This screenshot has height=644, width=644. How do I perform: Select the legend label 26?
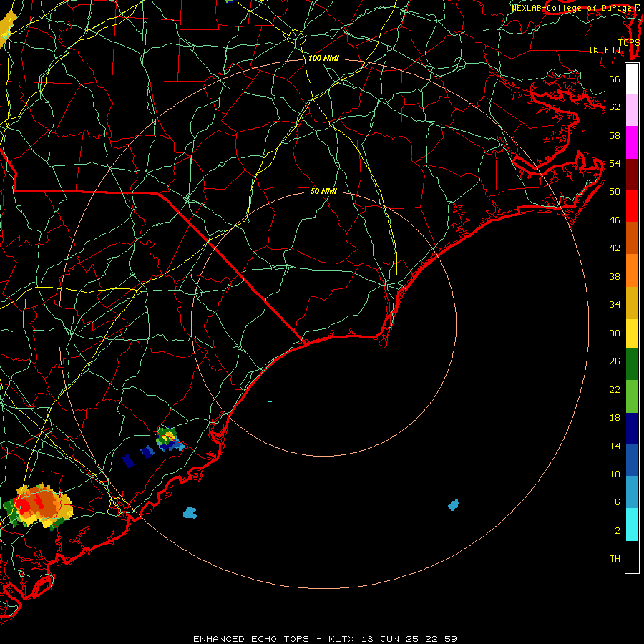(615, 361)
